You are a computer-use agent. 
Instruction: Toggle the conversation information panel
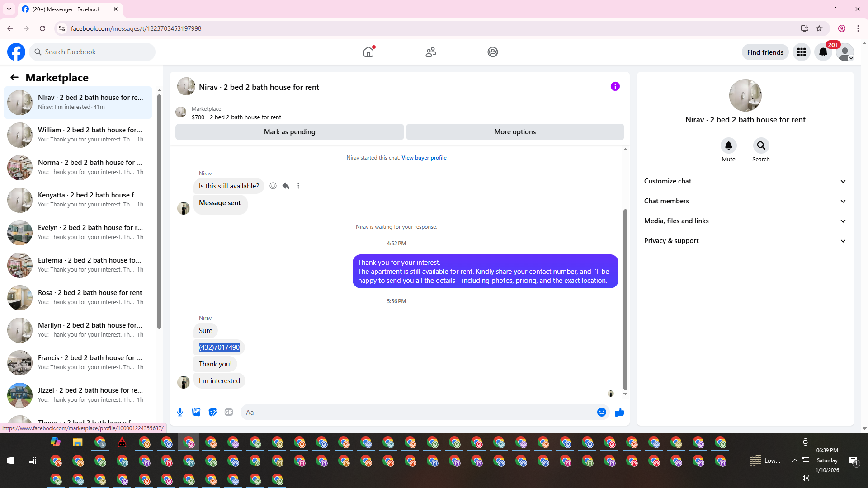click(615, 86)
